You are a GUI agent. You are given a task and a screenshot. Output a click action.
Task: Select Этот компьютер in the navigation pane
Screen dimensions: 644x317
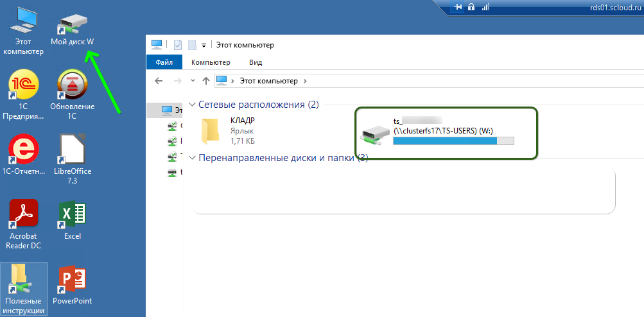click(165, 110)
